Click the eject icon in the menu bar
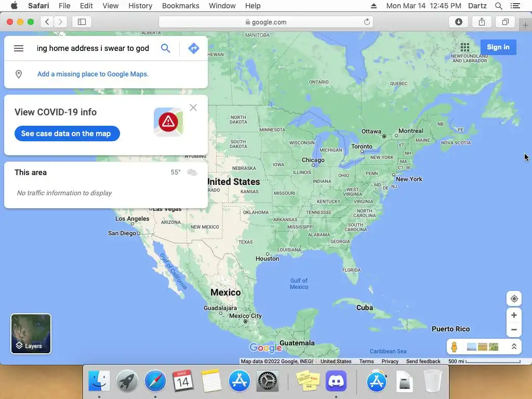Image resolution: width=532 pixels, height=399 pixels. click(x=374, y=6)
